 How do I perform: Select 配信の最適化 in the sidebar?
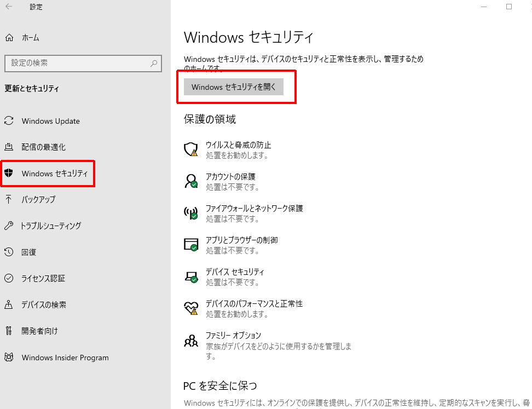(x=43, y=147)
